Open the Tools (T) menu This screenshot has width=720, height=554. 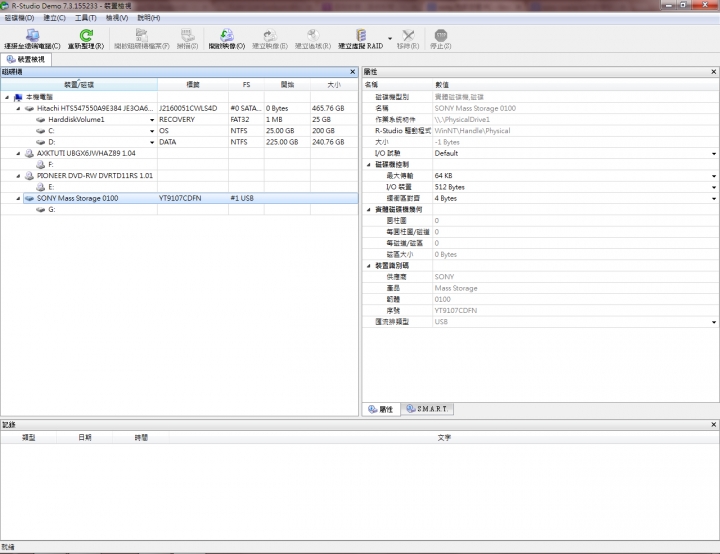point(86,18)
